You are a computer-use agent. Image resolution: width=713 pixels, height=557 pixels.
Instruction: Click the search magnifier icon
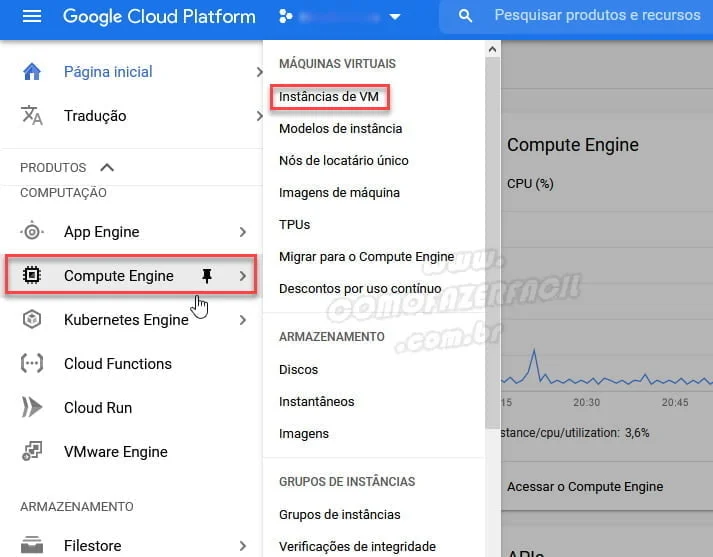(x=465, y=17)
